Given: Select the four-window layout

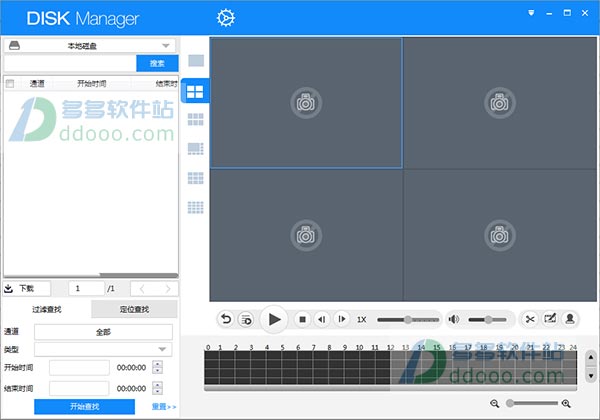Looking at the screenshot, I should pyautogui.click(x=195, y=91).
